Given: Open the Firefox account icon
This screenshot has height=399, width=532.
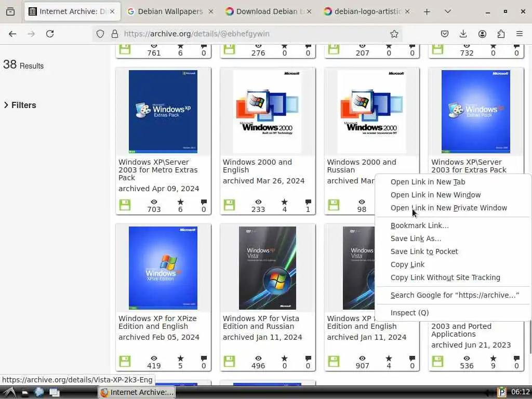Looking at the screenshot, I should [x=482, y=34].
